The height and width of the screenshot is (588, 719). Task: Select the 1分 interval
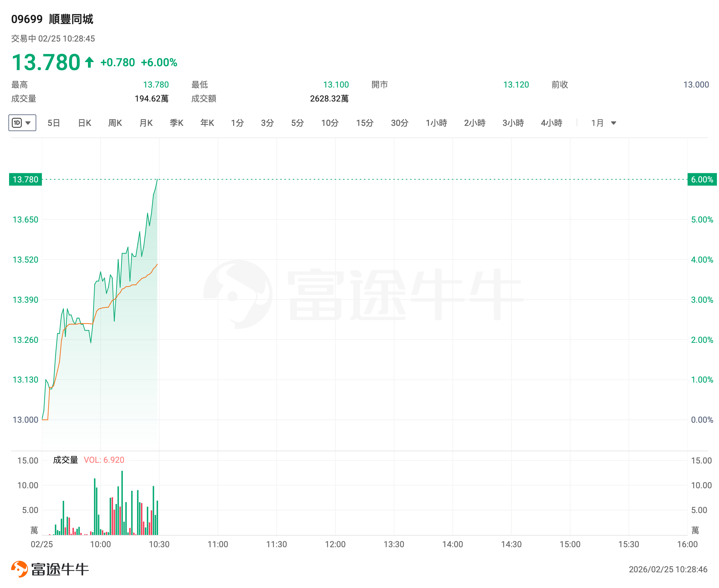[x=237, y=123]
